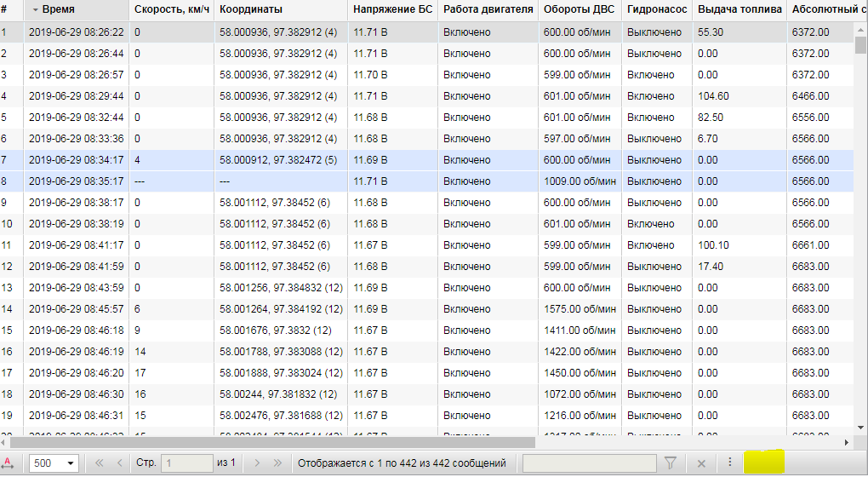Click the Выдача топлива column header
This screenshot has width=868, height=477.
tap(739, 9)
